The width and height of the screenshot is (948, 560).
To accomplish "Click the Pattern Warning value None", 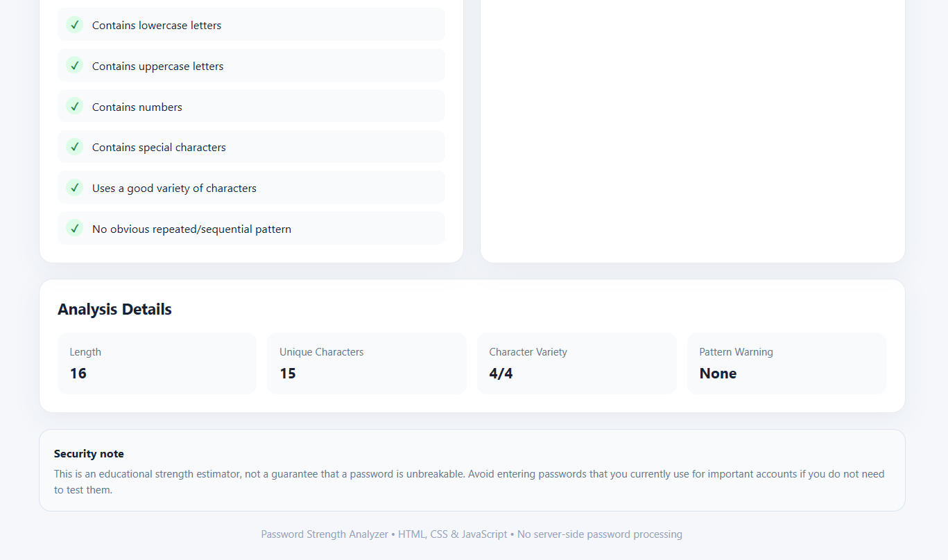I will click(x=718, y=374).
